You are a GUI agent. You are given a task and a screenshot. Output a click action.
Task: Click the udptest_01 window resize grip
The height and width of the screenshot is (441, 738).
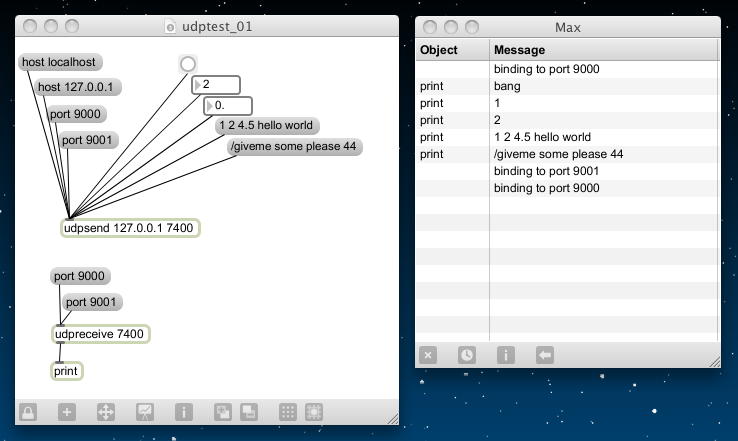point(393,419)
